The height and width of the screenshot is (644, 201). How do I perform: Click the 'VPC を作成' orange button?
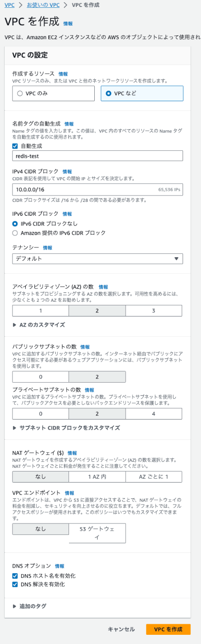(x=168, y=629)
